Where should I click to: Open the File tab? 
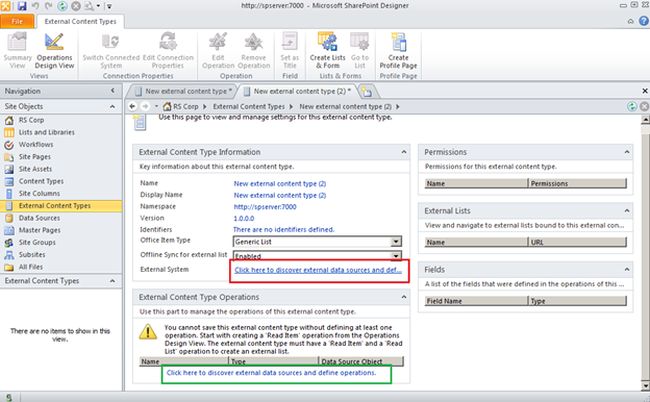point(17,21)
